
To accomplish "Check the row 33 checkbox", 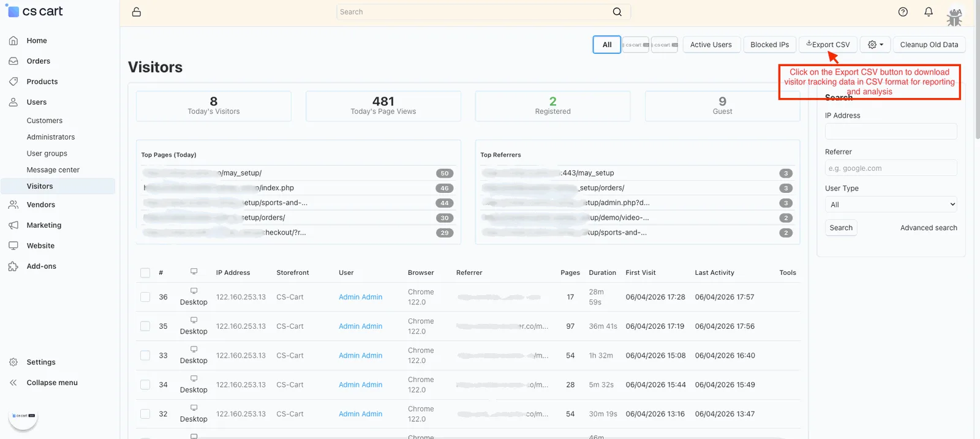I will click(x=145, y=356).
